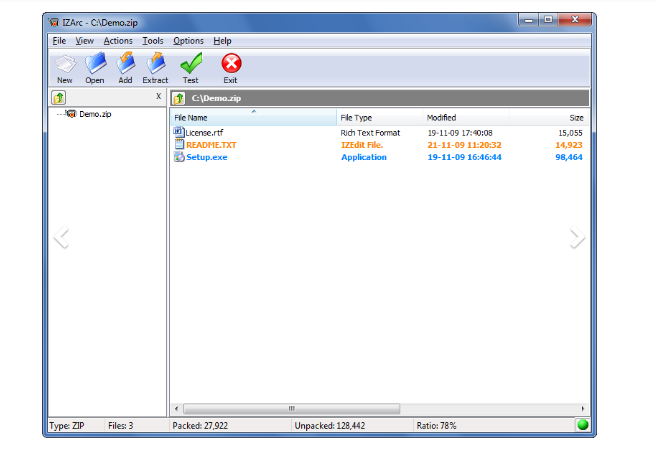Select the License.rtf file name
This screenshot has height=461, width=657.
204,133
